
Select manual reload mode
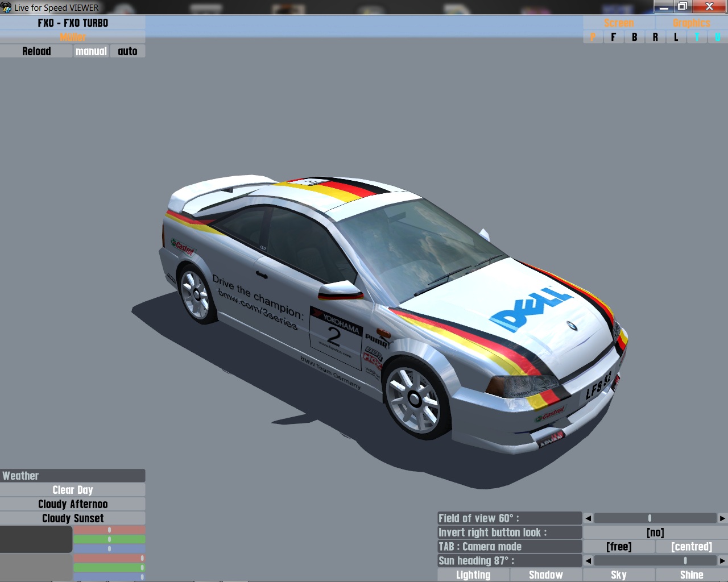[x=91, y=51]
